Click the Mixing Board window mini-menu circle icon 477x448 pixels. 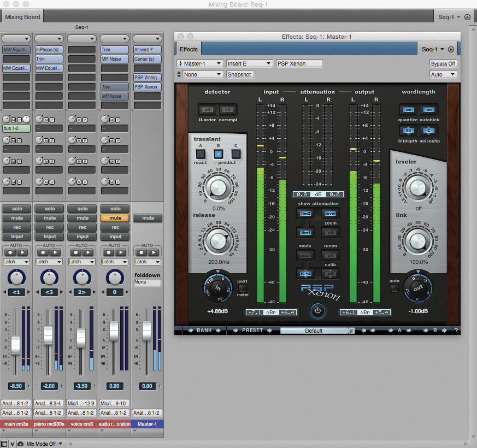click(x=467, y=17)
